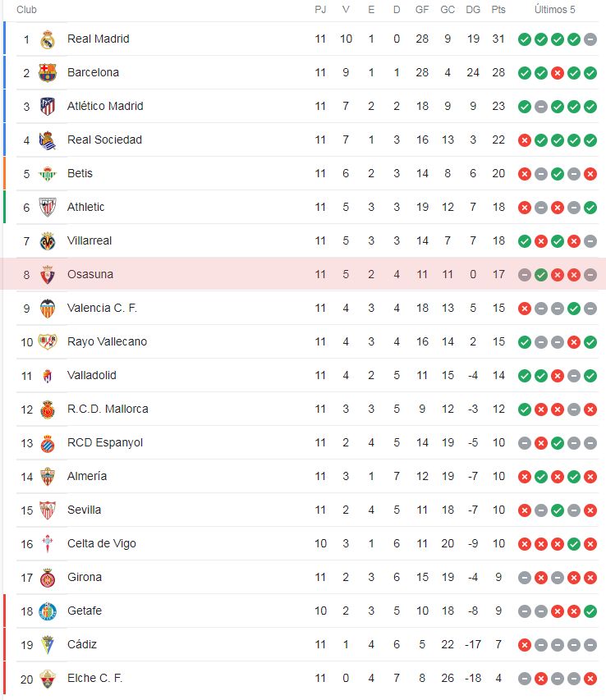The image size is (606, 700).
Task: Click Real Madrid's most recent win check icon
Action: 573,39
